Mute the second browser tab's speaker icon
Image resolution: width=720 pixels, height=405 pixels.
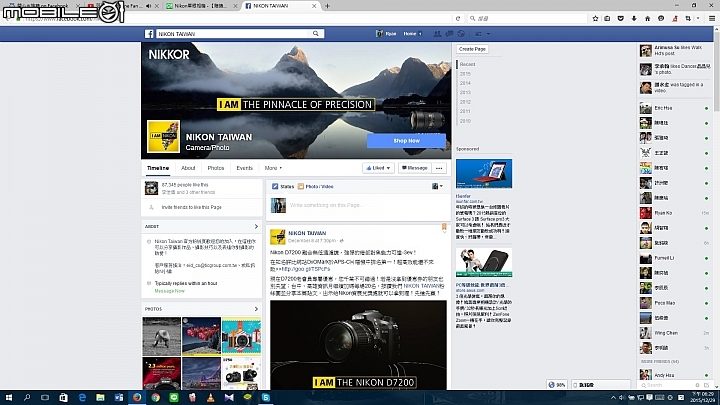click(x=148, y=6)
